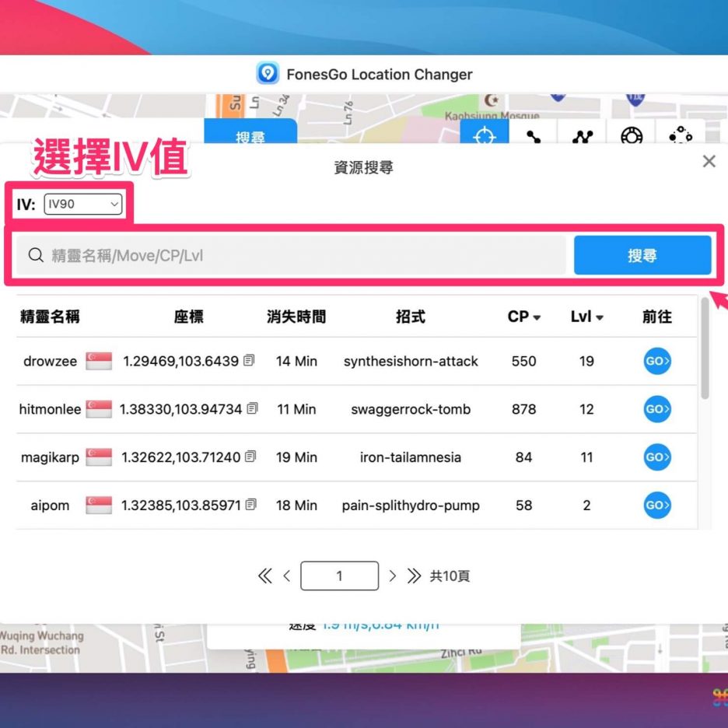Viewport: 728px width, 728px height.
Task: Select the circular route mode icon
Action: (681, 136)
